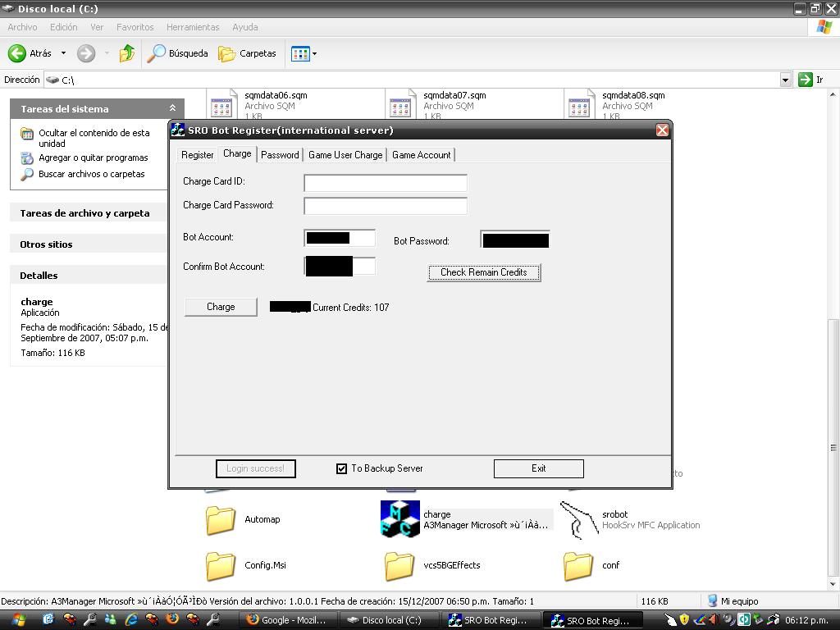Open the vcs5BGEffects folder
Viewport: 840px width, 630px height.
399,565
